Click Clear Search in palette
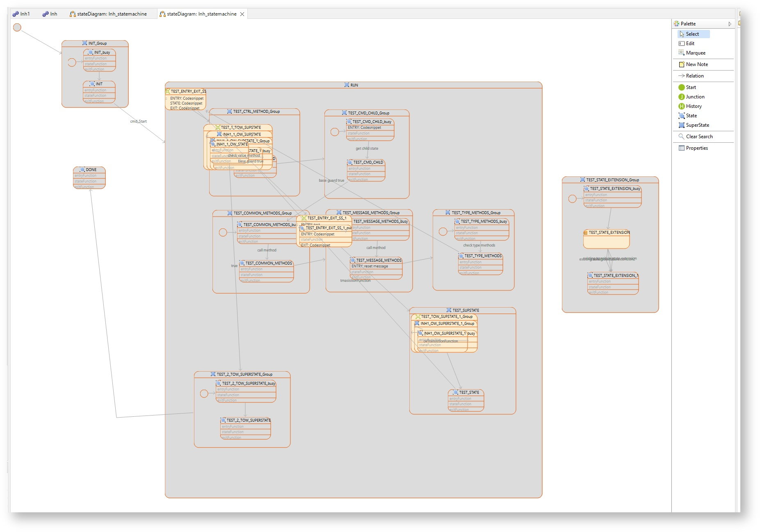The width and height of the screenshot is (760, 532). point(699,137)
